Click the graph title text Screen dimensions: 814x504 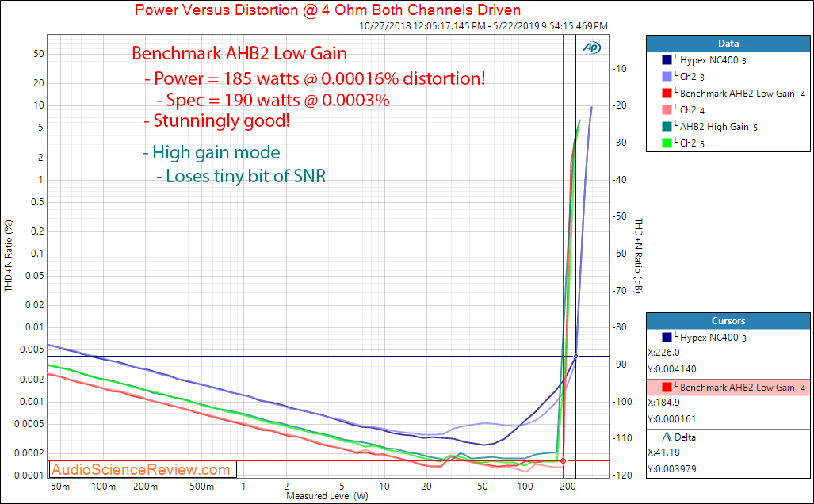327,10
